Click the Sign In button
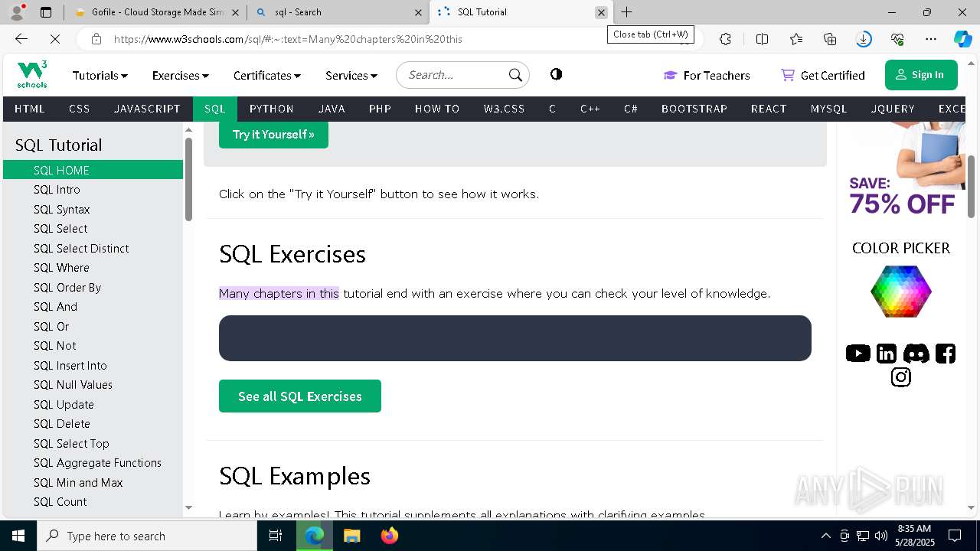This screenshot has width=980, height=551. click(921, 75)
